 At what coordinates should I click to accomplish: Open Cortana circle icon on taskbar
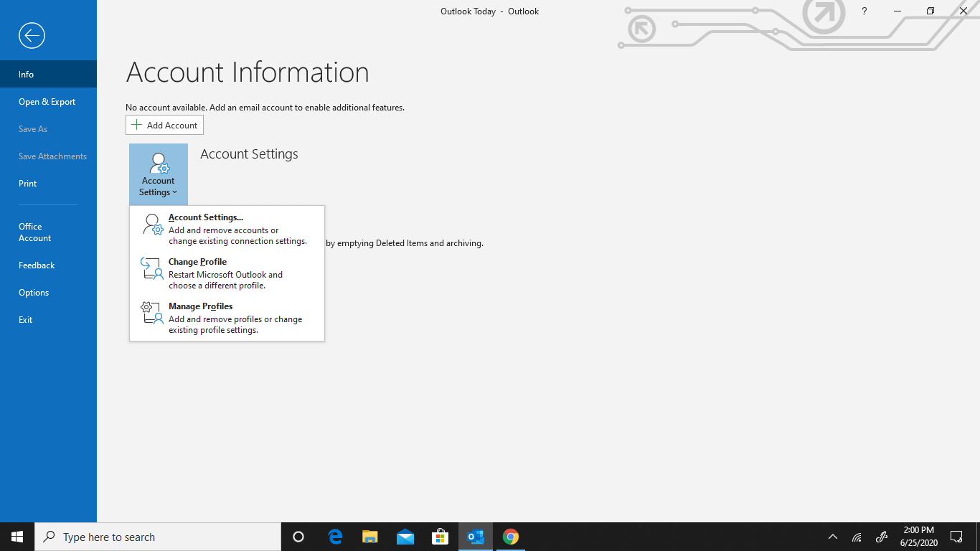pos(298,537)
